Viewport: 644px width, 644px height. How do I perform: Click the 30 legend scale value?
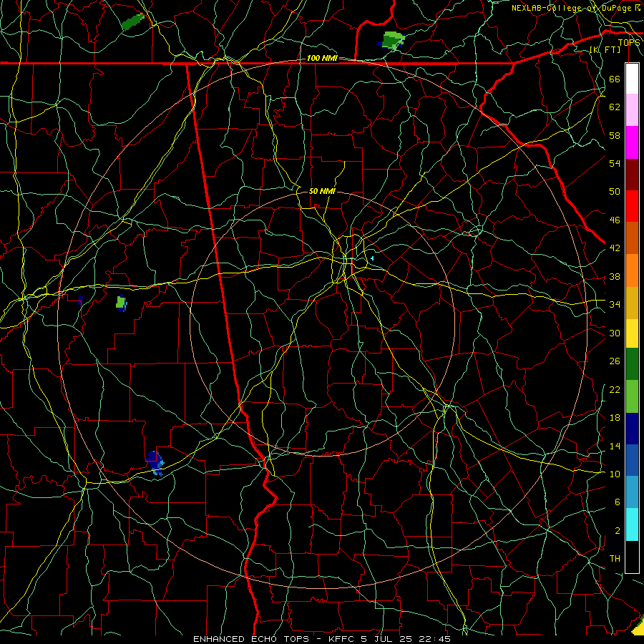pyautogui.click(x=615, y=333)
